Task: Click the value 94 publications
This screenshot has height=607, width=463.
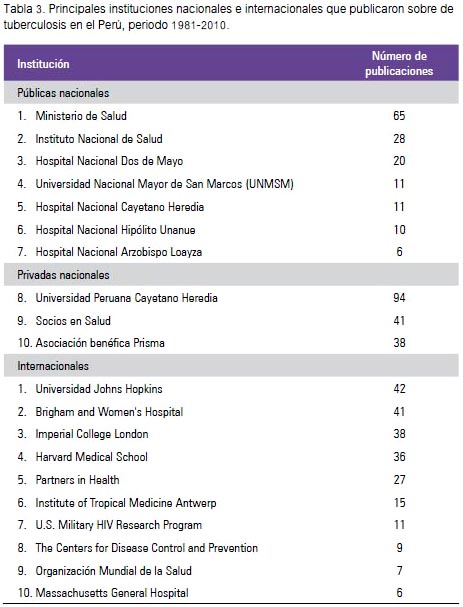Action: coord(399,298)
